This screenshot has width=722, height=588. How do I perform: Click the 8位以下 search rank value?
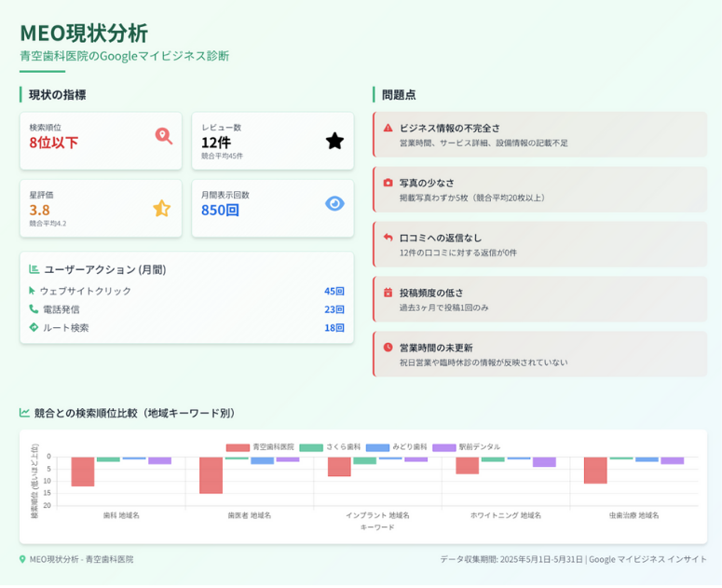[54, 143]
